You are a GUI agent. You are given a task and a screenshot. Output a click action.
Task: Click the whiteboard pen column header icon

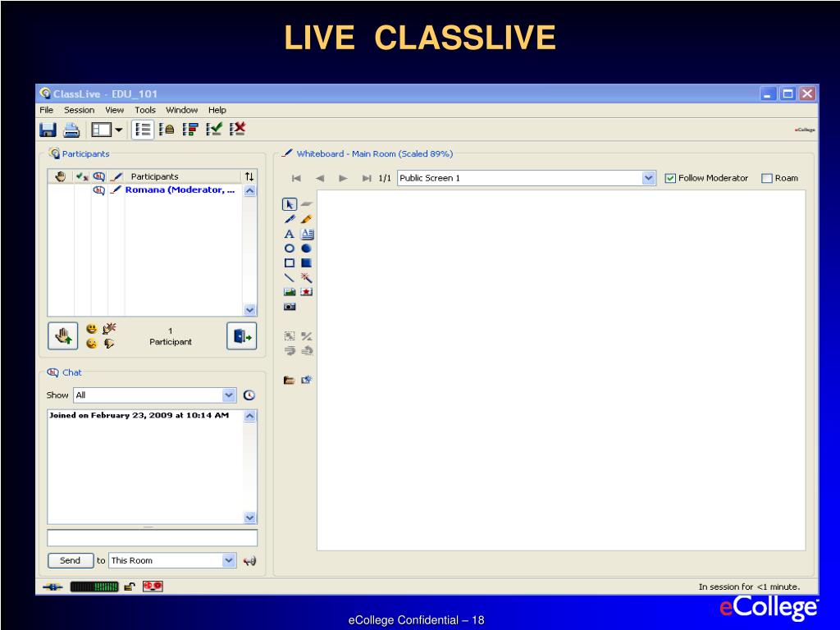click(116, 176)
